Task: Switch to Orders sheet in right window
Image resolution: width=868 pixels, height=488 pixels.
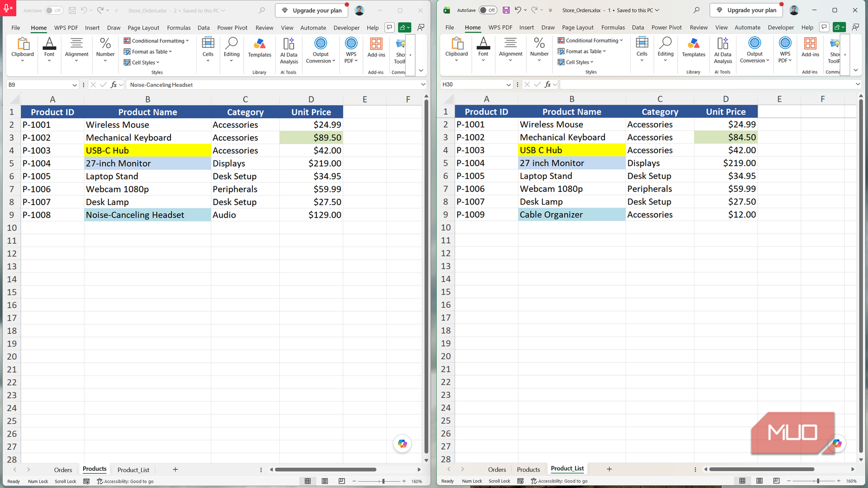Action: click(497, 470)
